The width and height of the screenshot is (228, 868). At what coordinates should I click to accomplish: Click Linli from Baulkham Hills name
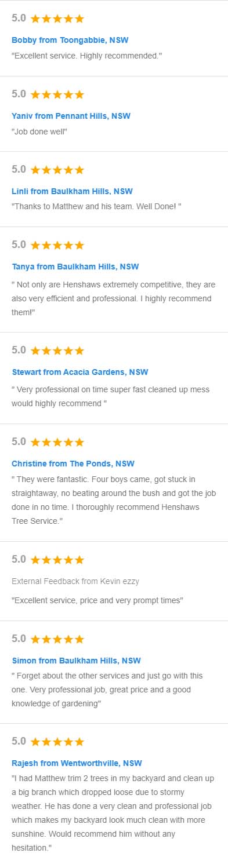(x=73, y=191)
